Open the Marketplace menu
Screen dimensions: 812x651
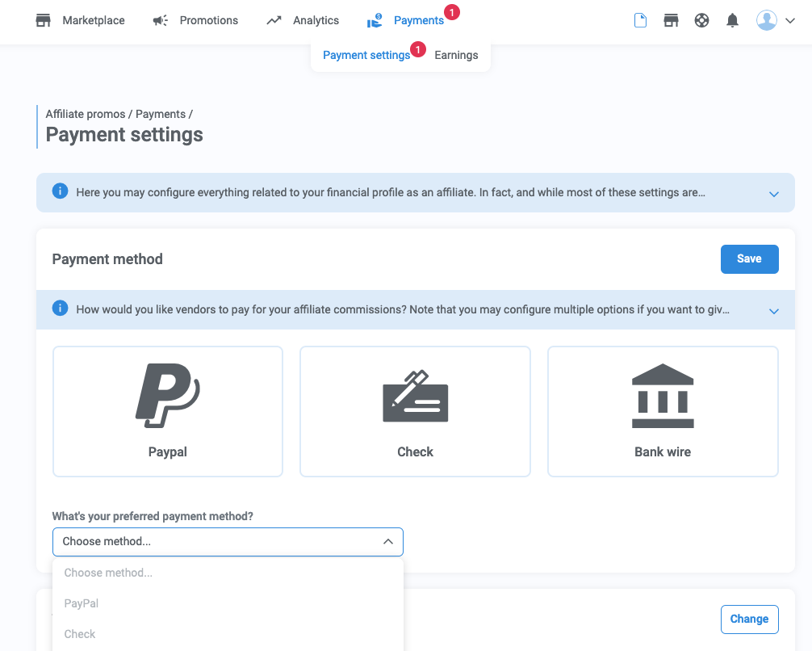(x=81, y=21)
